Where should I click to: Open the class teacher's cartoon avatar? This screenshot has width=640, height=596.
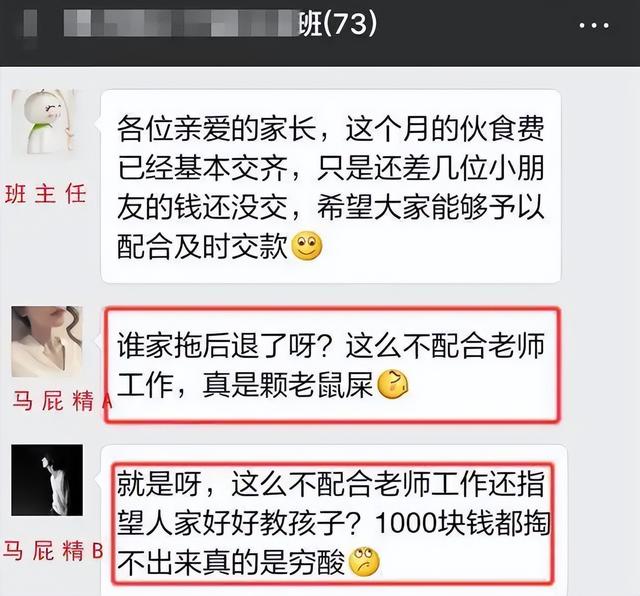[44, 122]
